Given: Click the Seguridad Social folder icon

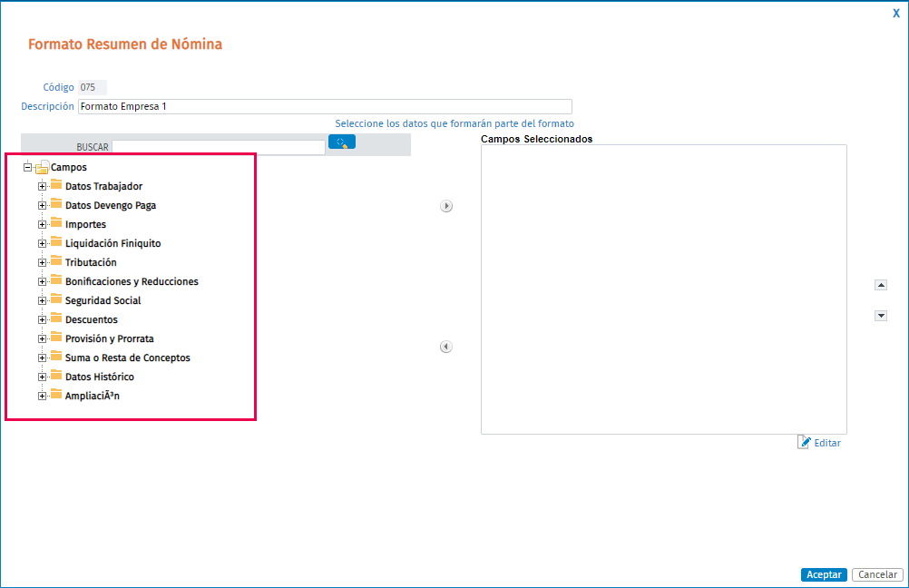Looking at the screenshot, I should 56,299.
